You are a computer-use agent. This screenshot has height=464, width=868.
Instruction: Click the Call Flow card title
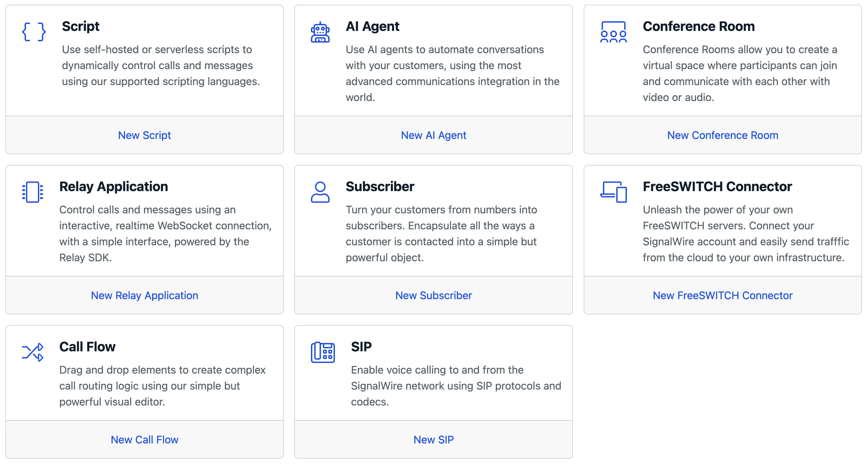(87, 346)
